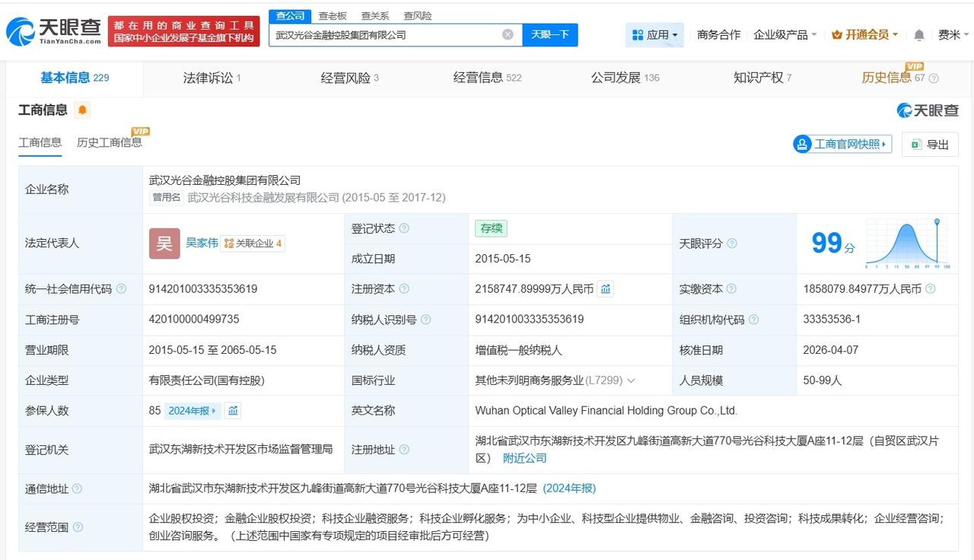Screen dimensions: 974x560
Task: Click the 50-99人 staff size value
Action: tap(823, 380)
